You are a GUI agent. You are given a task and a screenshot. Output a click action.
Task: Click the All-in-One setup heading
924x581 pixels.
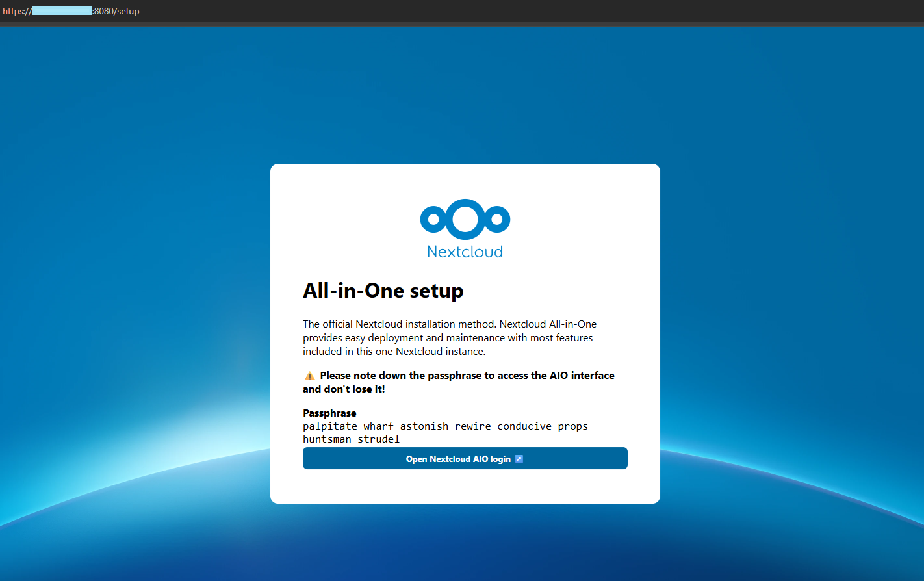[383, 290]
